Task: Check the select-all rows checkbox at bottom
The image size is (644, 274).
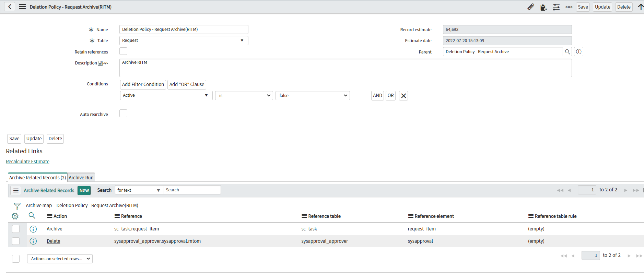Action: click(16, 259)
